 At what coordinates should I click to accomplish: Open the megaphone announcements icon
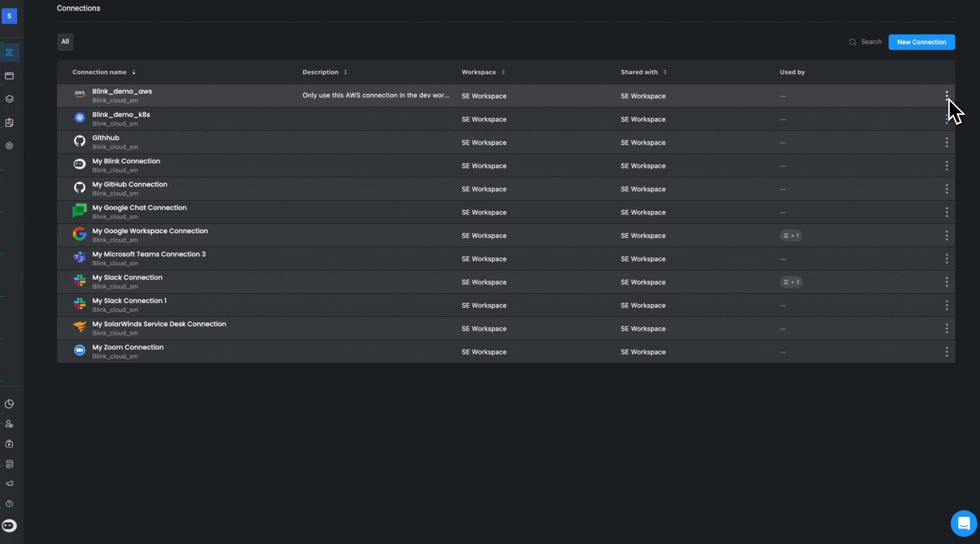coord(9,484)
